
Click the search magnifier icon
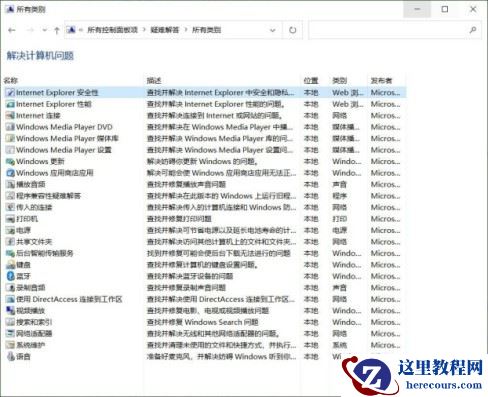point(473,30)
